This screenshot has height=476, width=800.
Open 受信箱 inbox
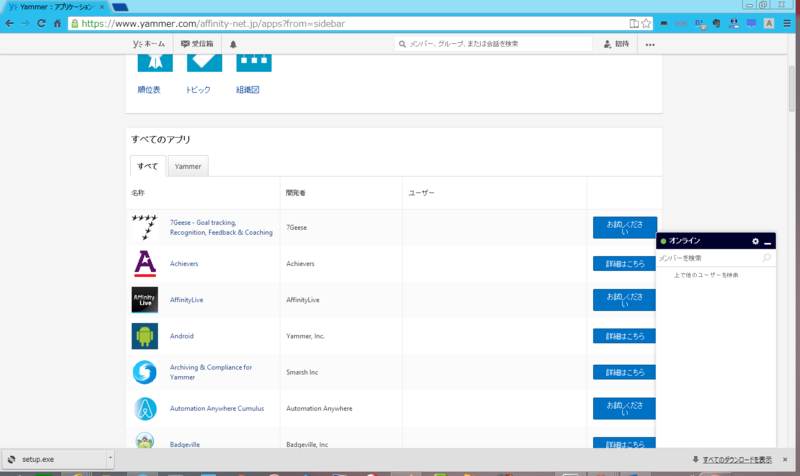coord(197,44)
